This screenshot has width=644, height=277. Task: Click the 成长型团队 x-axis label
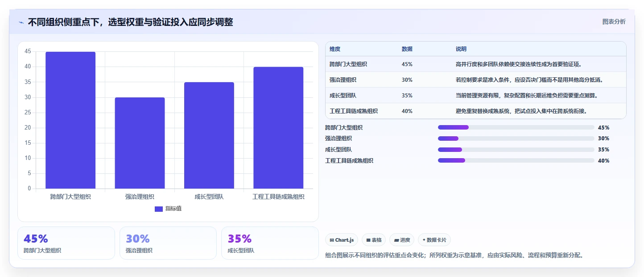coord(209,197)
